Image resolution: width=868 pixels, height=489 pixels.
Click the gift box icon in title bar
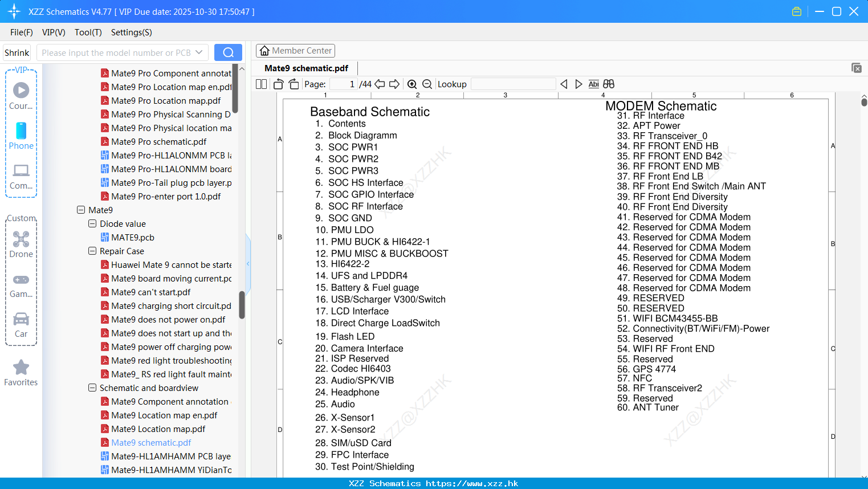coord(797,11)
